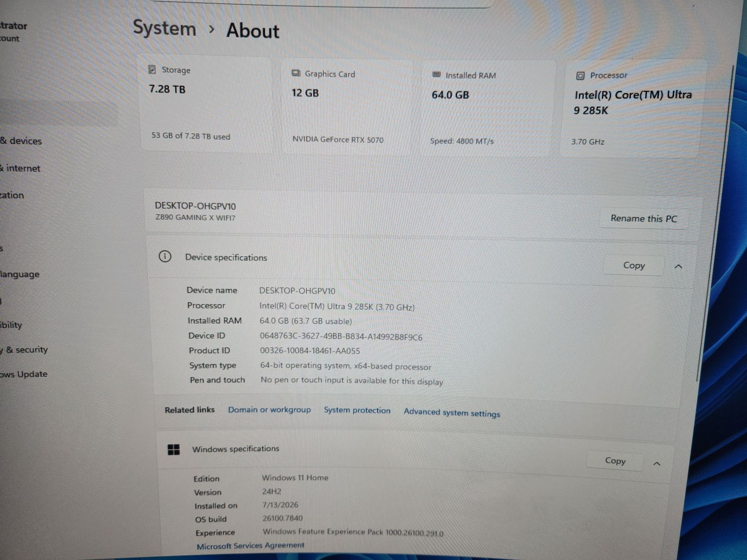Click the Installed on date 7/13/2026
The height and width of the screenshot is (560, 747).
point(281,504)
